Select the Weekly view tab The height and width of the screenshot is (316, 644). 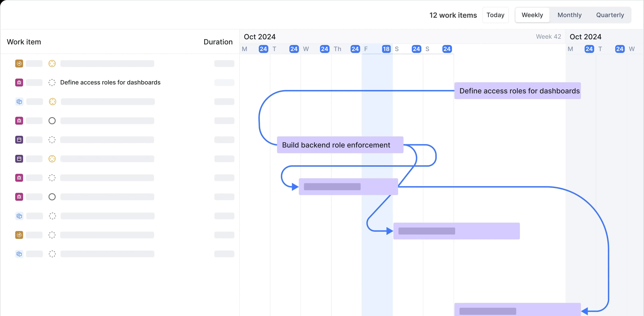point(532,15)
